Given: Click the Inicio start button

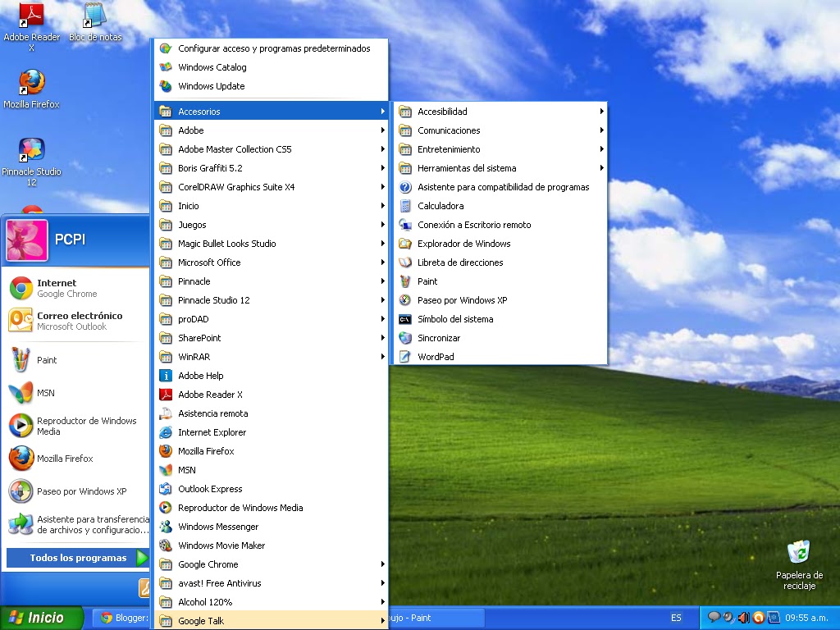Looking at the screenshot, I should pyautogui.click(x=41, y=618).
